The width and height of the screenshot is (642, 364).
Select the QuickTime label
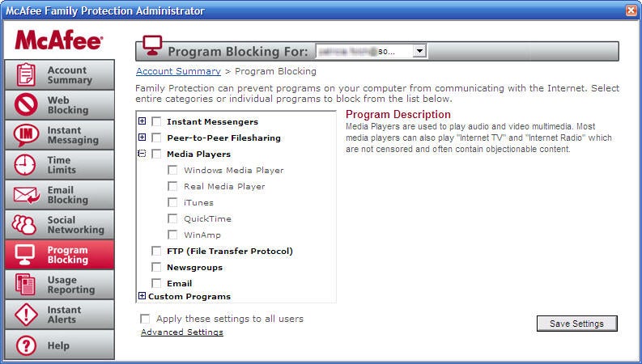[207, 219]
